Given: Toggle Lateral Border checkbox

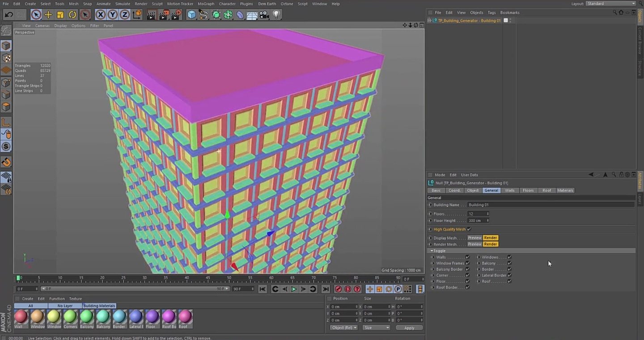Looking at the screenshot, I should [x=509, y=275].
